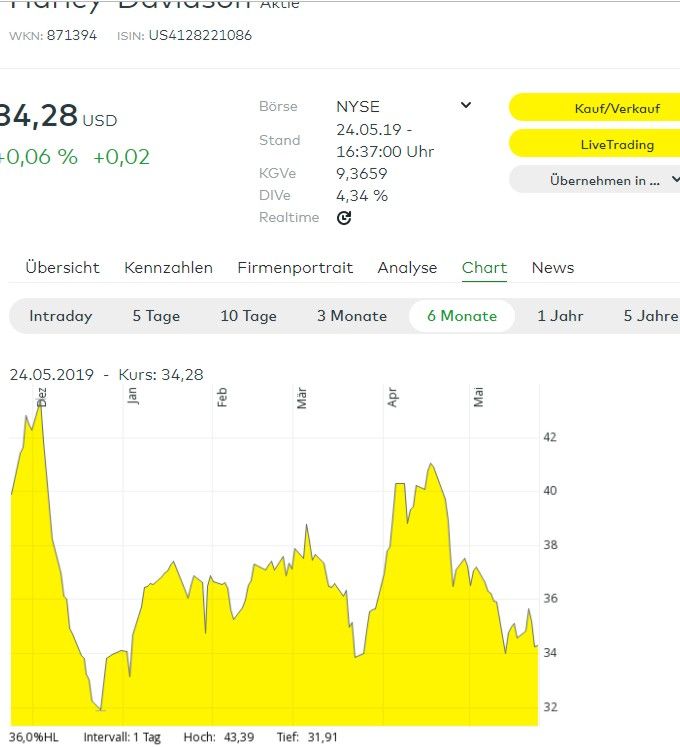Click the 24.05.2019 - Kurs: 34,28 label
The image size is (680, 747).
[x=106, y=374]
